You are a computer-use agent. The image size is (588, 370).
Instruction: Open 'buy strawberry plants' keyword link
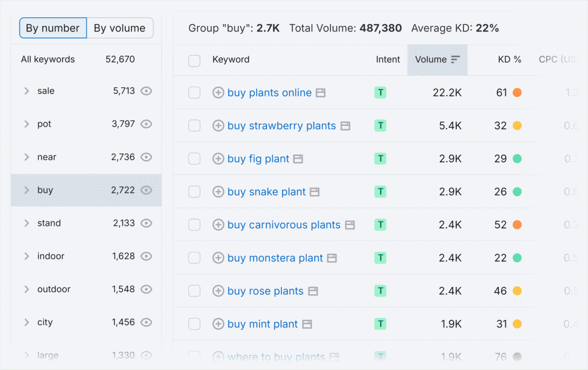pos(281,126)
